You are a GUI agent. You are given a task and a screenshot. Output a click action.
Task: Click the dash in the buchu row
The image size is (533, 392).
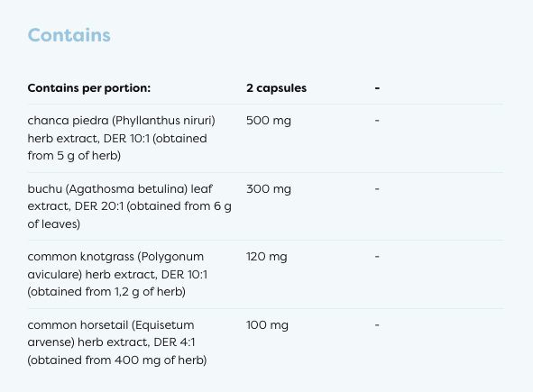[x=377, y=189]
